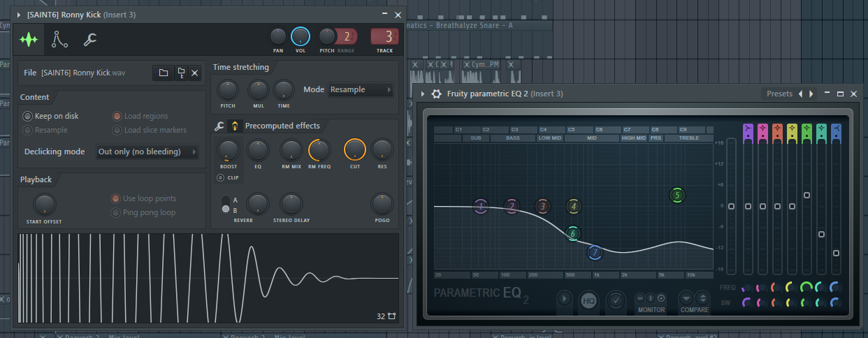868x338 pixels.
Task: Click the MONITOR right circle button
Action: (660, 298)
